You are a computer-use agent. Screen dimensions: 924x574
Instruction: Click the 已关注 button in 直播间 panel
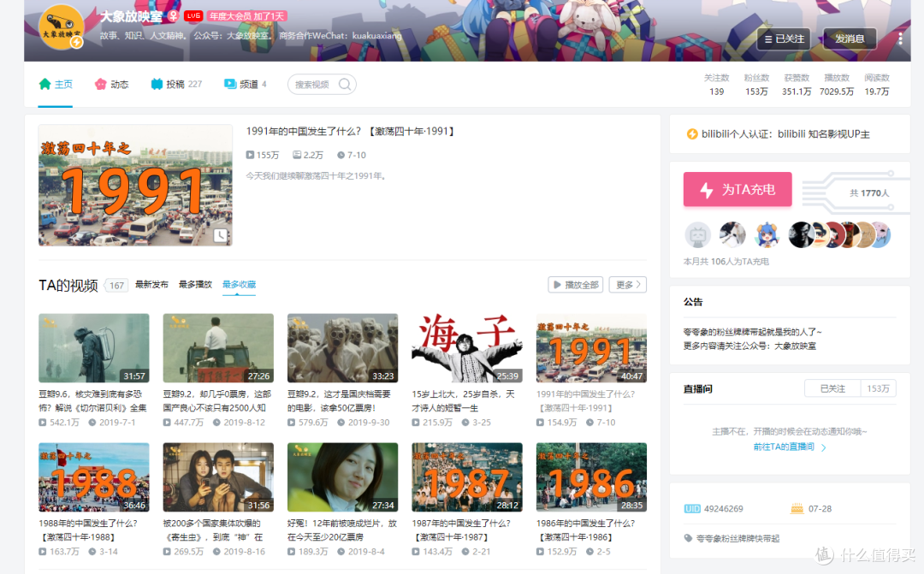click(x=832, y=388)
